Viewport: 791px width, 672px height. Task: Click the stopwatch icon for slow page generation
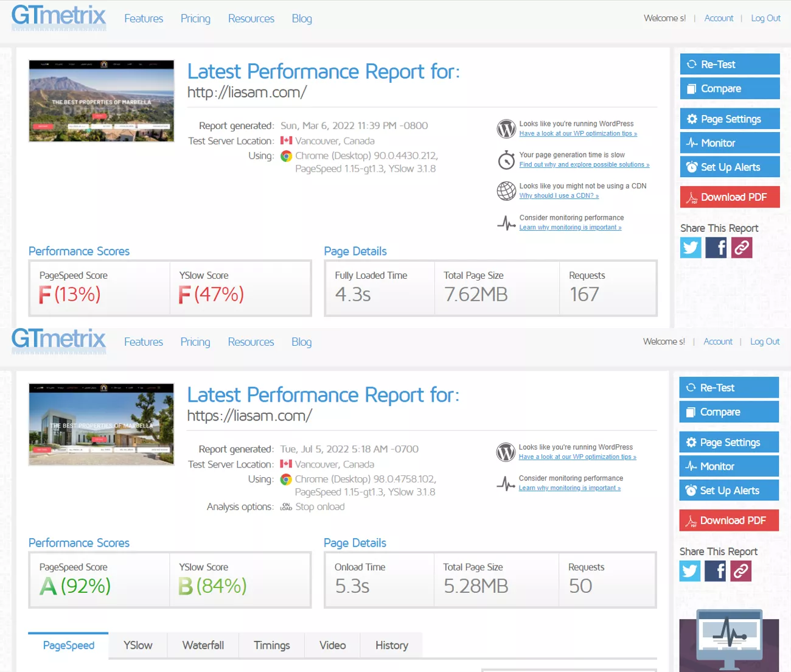click(506, 160)
